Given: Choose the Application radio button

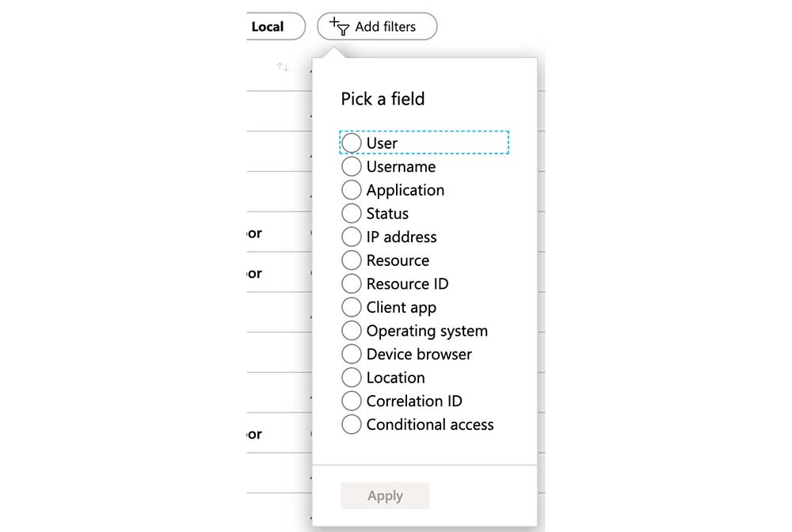Looking at the screenshot, I should pos(352,190).
